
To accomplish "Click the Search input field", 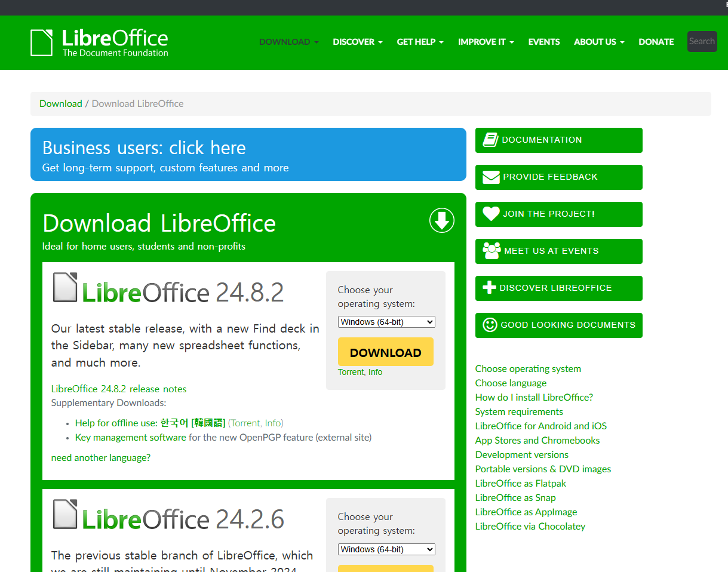I will click(x=702, y=42).
